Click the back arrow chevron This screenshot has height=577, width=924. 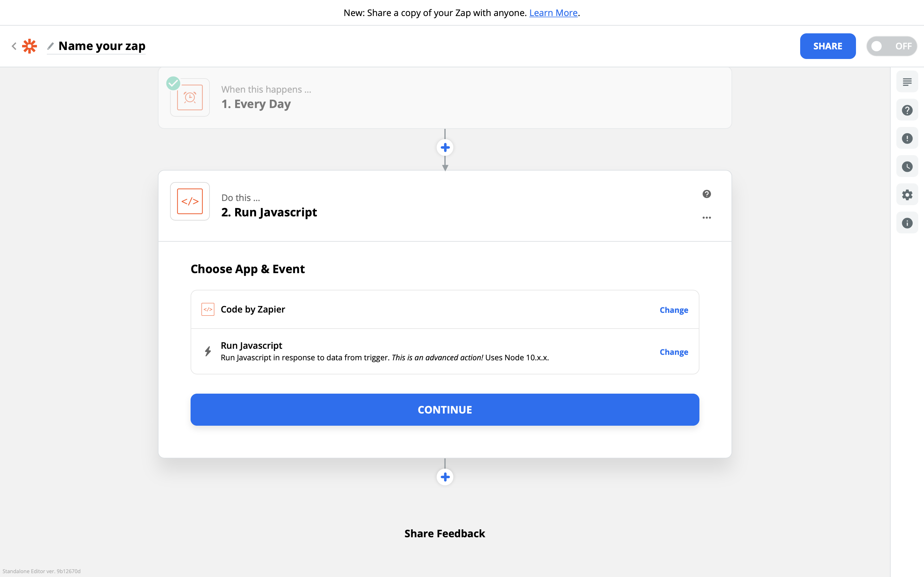pos(14,46)
